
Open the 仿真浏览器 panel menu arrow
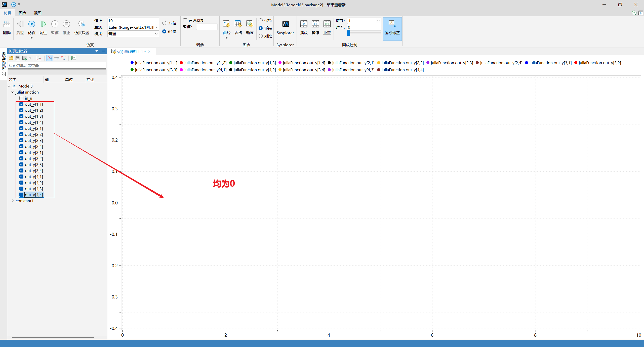pos(97,51)
